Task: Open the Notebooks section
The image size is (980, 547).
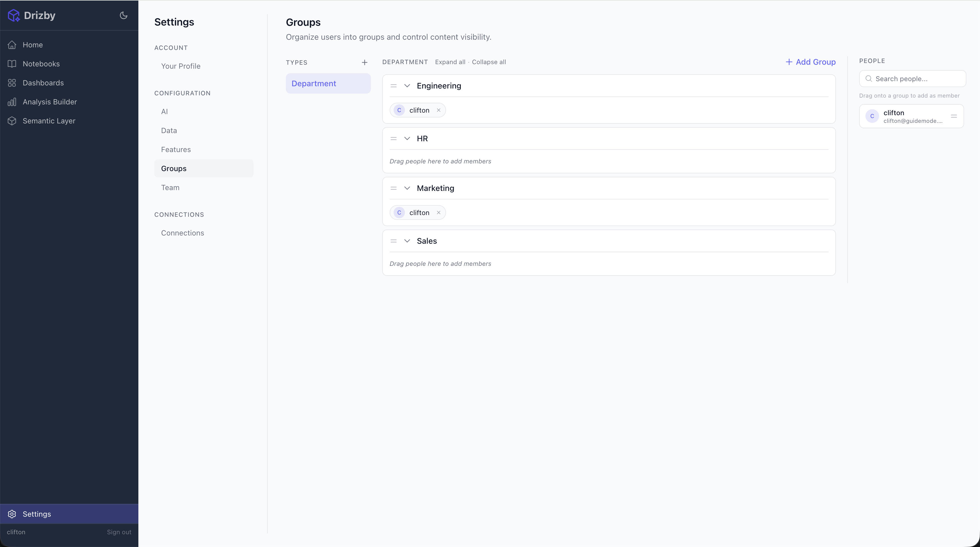Action: coord(41,64)
